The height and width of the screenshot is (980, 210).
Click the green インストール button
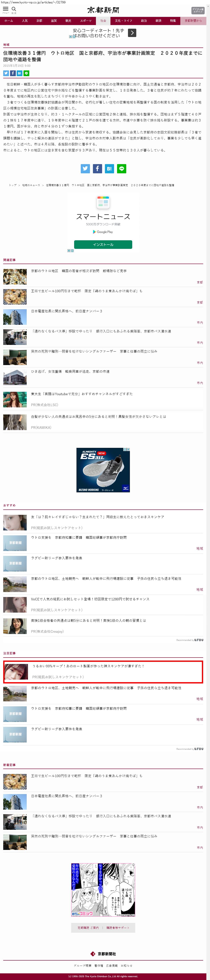103,245
